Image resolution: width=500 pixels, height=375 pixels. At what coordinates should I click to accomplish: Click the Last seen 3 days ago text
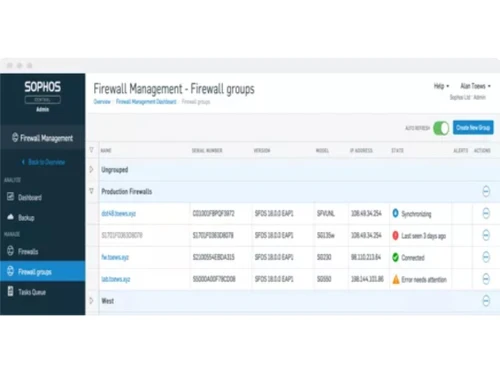pos(423,236)
